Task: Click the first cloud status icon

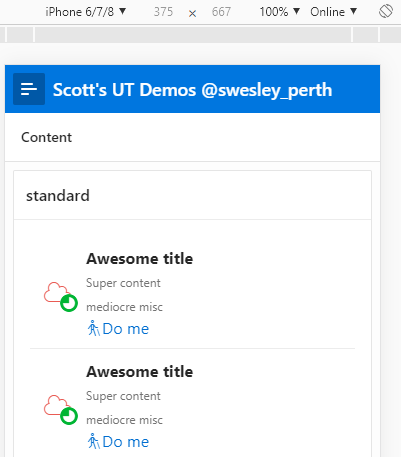Action: click(57, 292)
